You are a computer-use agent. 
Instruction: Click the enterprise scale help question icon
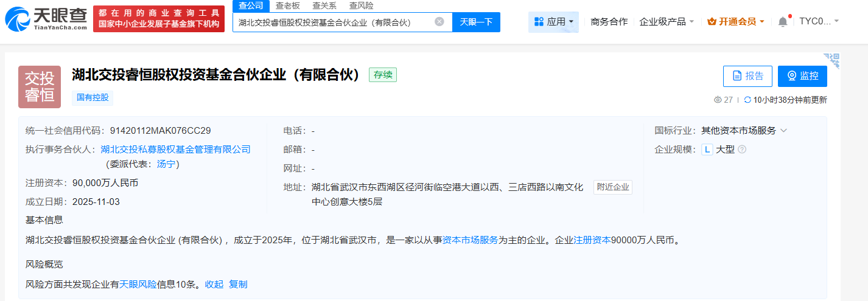click(742, 150)
